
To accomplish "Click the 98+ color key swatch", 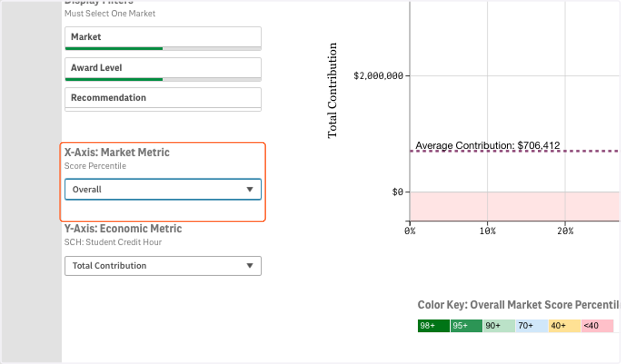I will point(434,326).
